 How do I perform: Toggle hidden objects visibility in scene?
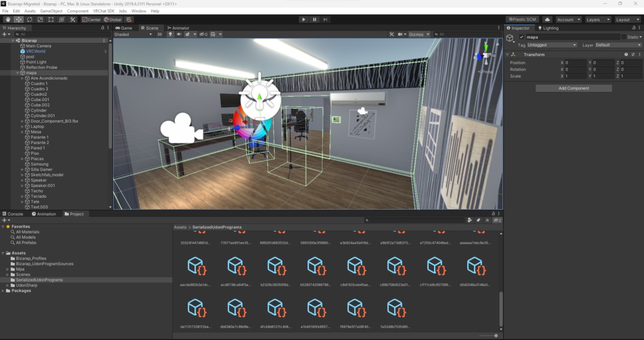[x=203, y=34]
